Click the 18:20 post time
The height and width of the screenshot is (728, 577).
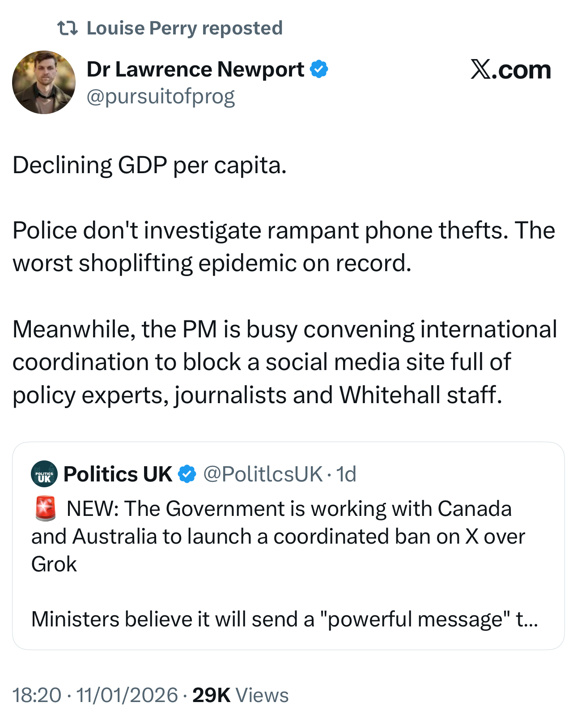(37, 695)
